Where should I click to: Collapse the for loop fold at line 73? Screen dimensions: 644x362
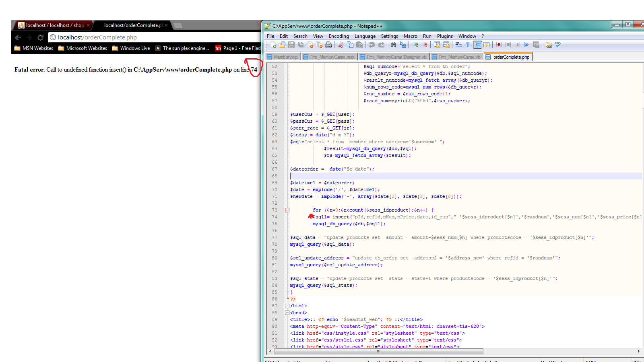(x=287, y=210)
